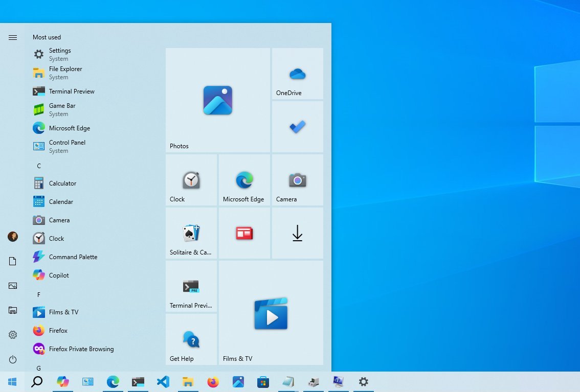Click the Windows Start button
The image size is (580, 392).
pos(12,382)
